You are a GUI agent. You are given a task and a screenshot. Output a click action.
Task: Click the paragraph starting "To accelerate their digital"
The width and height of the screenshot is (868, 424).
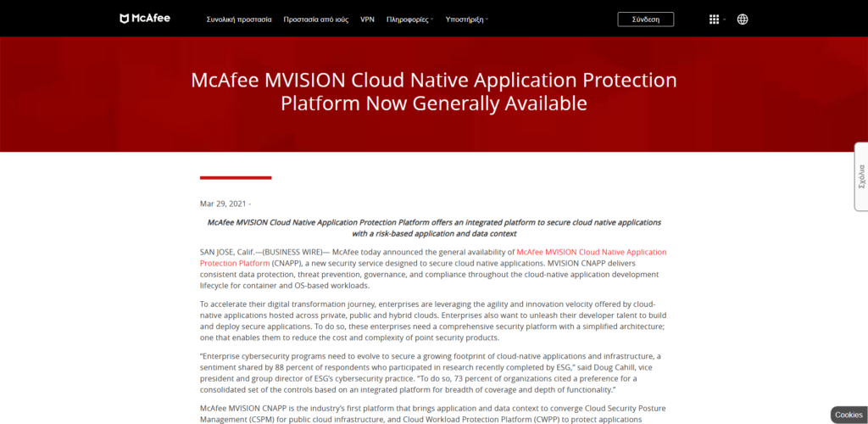point(432,321)
